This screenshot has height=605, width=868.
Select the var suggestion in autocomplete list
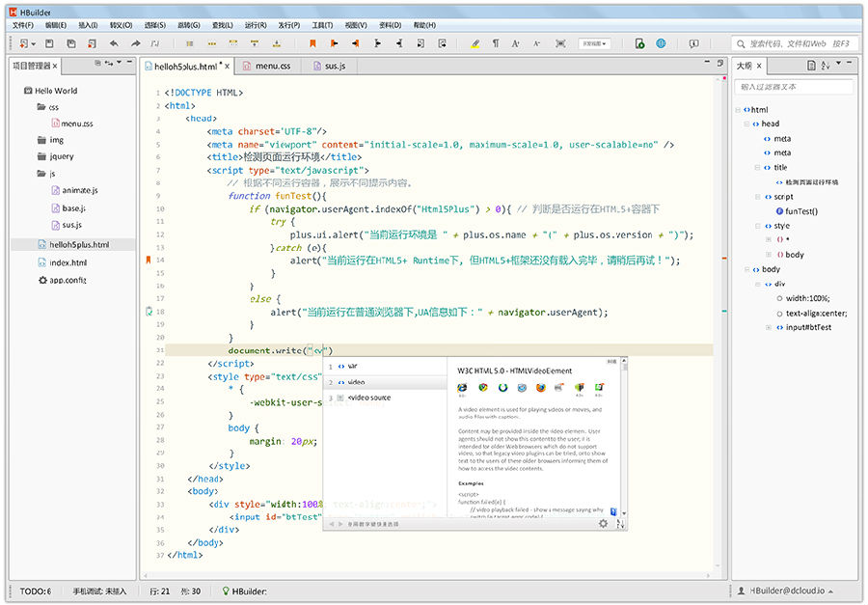click(385, 366)
